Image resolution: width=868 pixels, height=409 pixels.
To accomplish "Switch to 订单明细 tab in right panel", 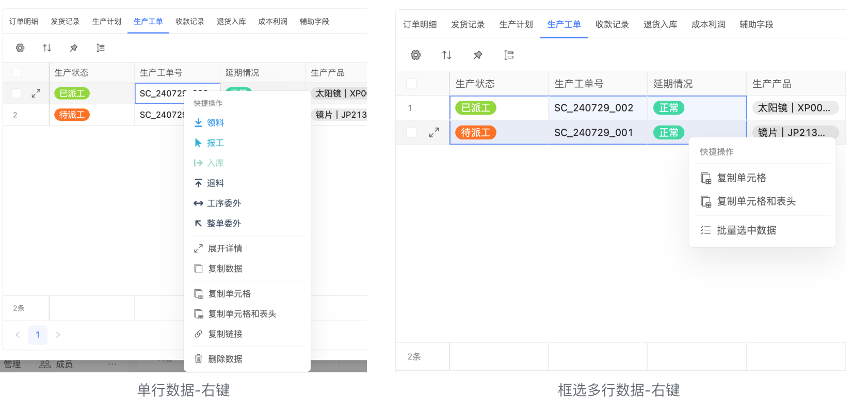I will pyautogui.click(x=420, y=25).
